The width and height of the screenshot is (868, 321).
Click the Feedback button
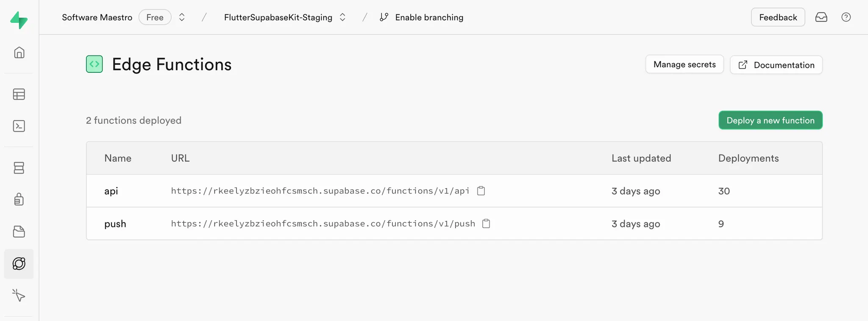click(778, 17)
